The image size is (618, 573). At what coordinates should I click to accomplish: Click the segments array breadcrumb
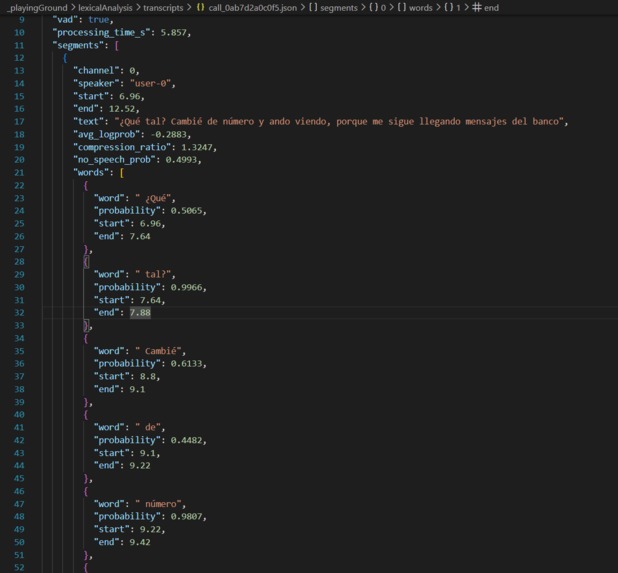click(333, 7)
